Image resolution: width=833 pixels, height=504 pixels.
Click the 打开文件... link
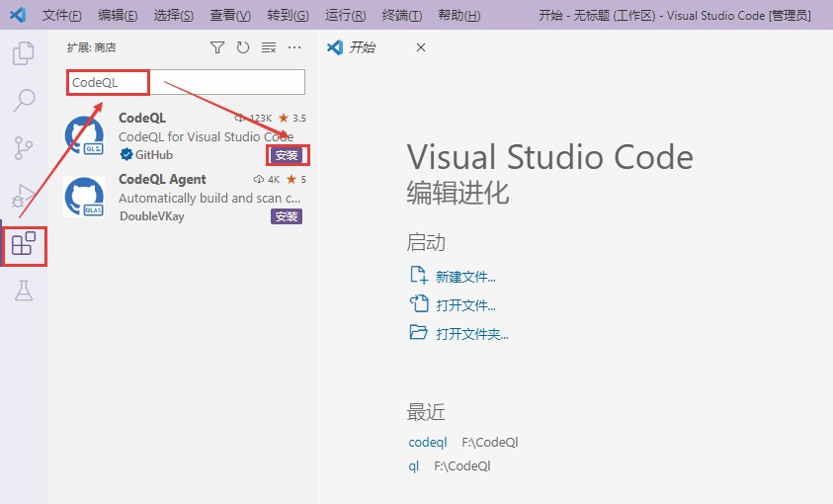[465, 305]
